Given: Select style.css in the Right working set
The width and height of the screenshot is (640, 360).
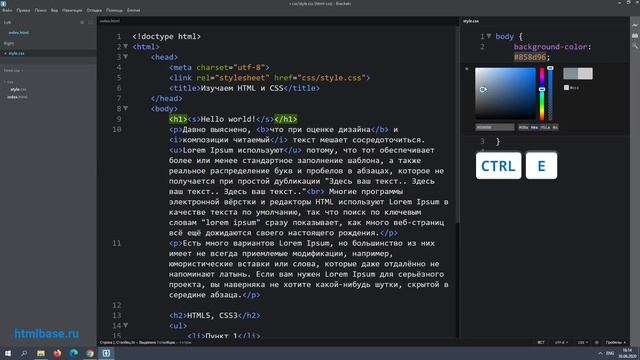Looking at the screenshot, I should coord(16,53).
